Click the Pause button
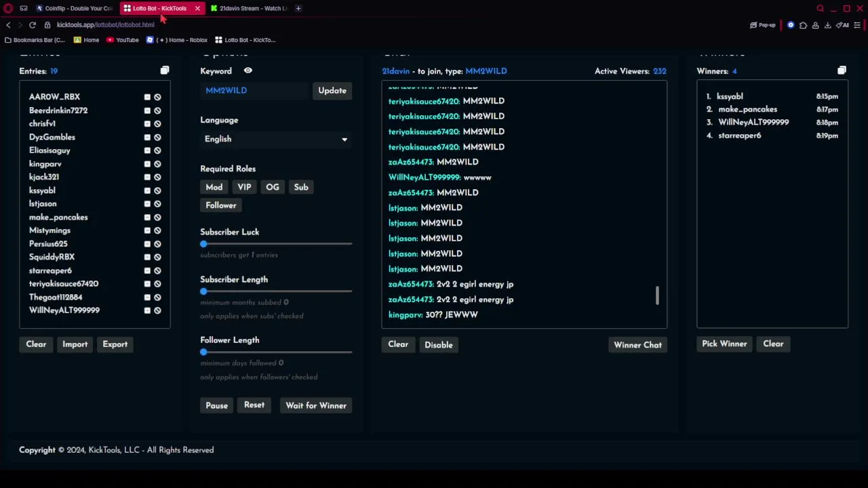The width and height of the screenshot is (868, 488). [x=217, y=405]
